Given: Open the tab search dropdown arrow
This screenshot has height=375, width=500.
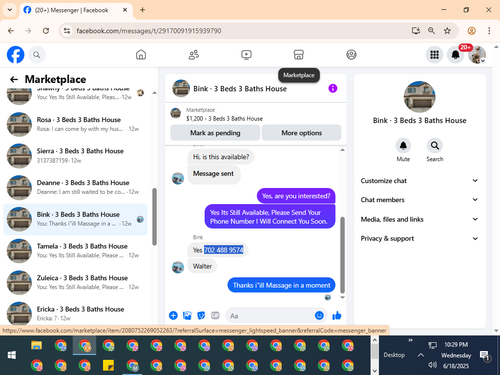Looking at the screenshot, I should (x=10, y=10).
